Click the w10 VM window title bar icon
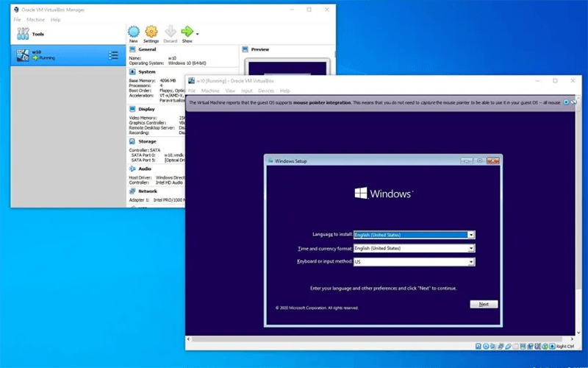 pos(191,81)
